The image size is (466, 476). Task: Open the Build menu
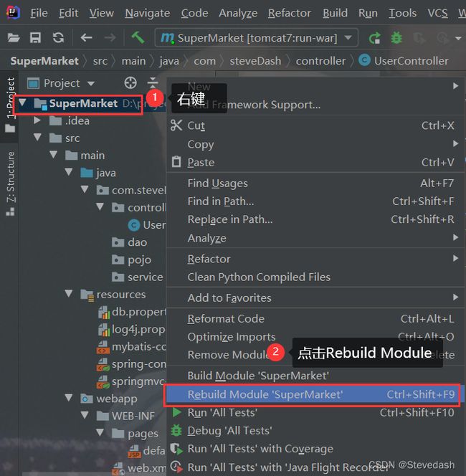tap(335, 13)
